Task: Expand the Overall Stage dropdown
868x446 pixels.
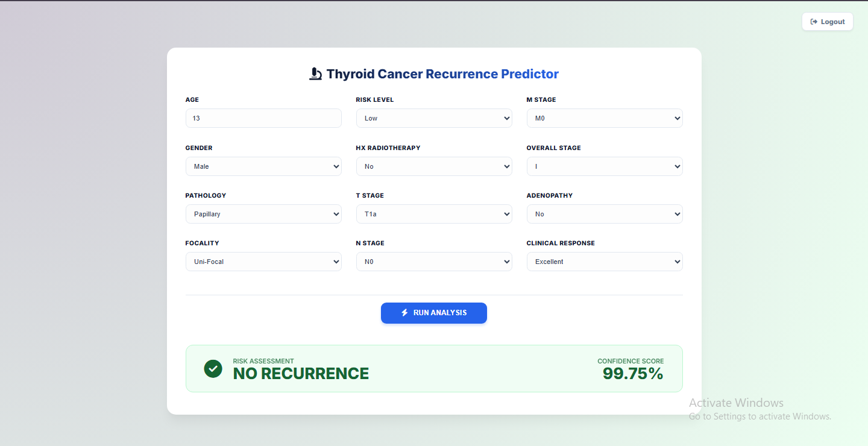Action: pyautogui.click(x=605, y=166)
